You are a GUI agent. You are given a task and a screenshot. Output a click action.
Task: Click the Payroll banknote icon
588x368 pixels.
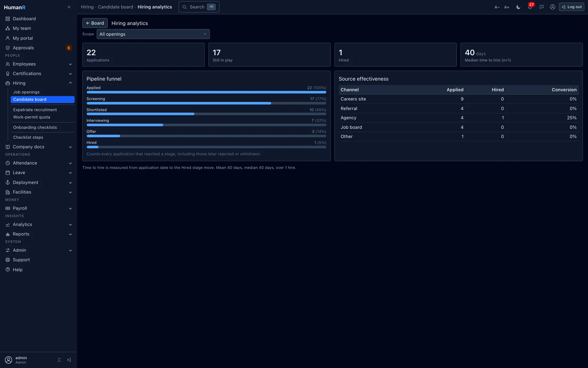[8, 208]
